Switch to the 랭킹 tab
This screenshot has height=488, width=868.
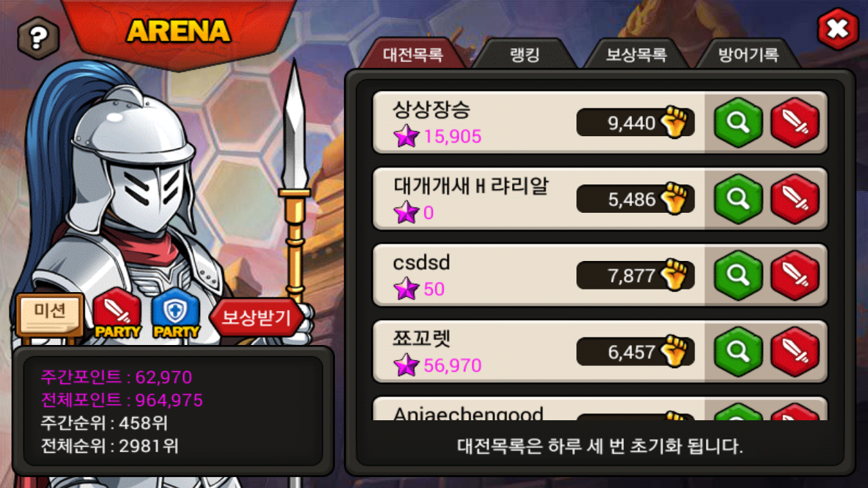524,54
